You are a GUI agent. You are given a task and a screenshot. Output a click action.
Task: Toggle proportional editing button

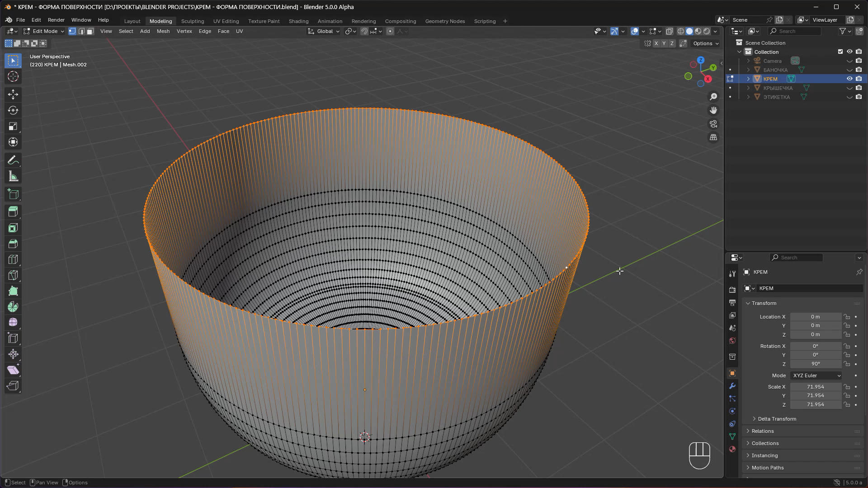point(390,31)
